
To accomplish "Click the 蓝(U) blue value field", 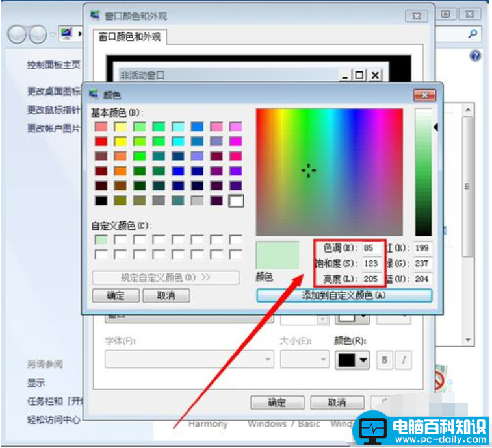I will (422, 279).
